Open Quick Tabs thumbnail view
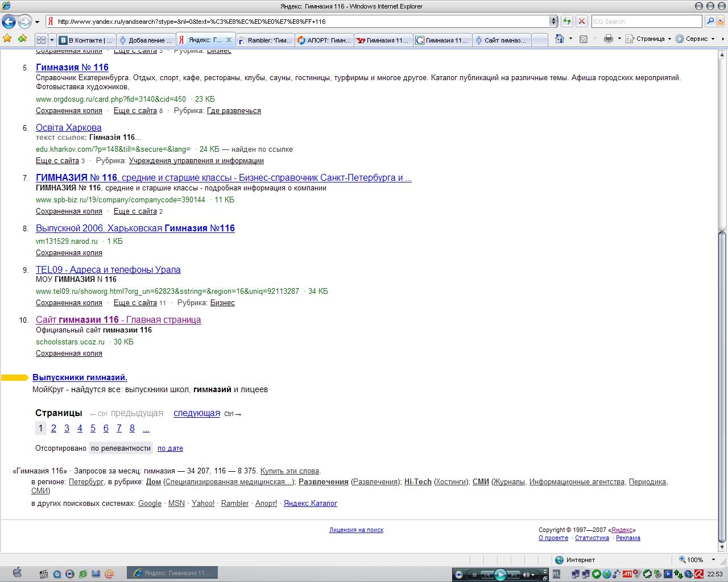Screen dimensions: 728x582 coord(41,40)
